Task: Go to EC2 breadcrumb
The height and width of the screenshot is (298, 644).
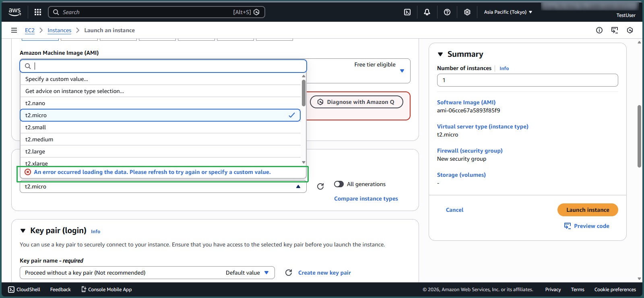Action: [30, 30]
